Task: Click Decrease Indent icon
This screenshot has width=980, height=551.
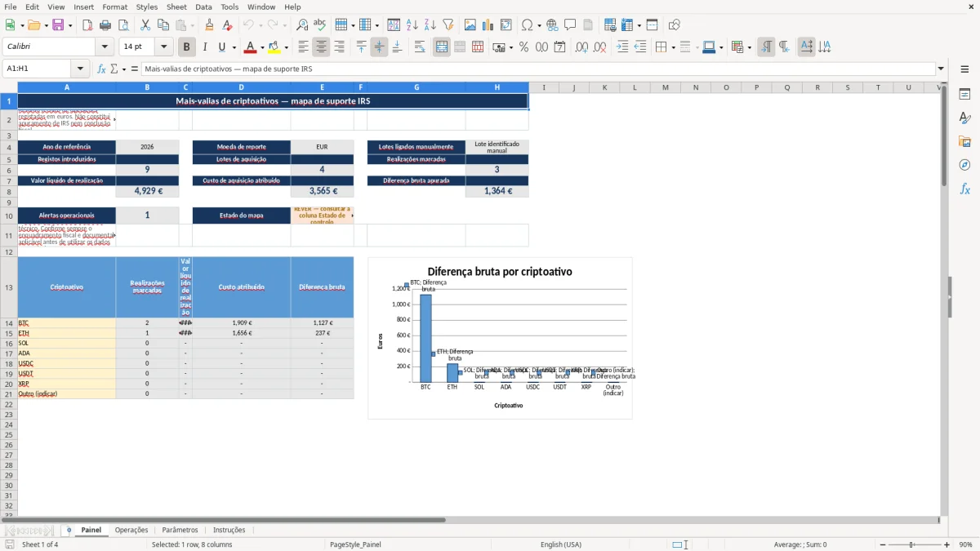Action: [640, 47]
